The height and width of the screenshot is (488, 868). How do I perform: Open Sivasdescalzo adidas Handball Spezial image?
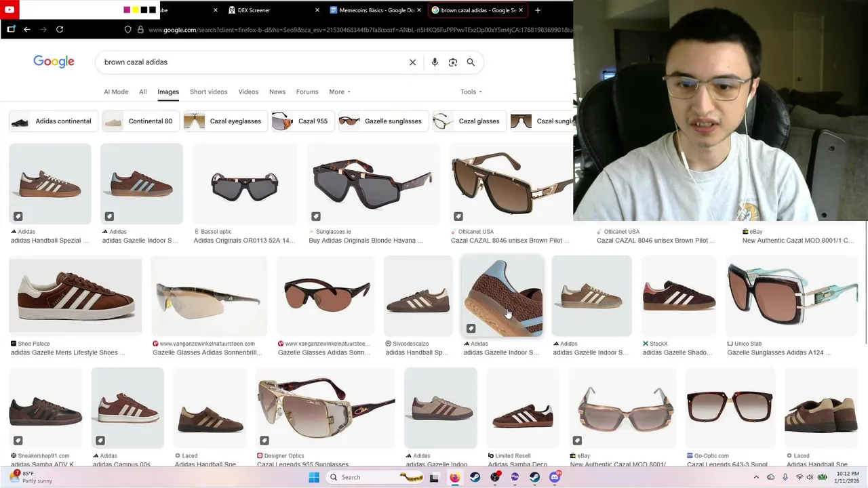(x=418, y=296)
